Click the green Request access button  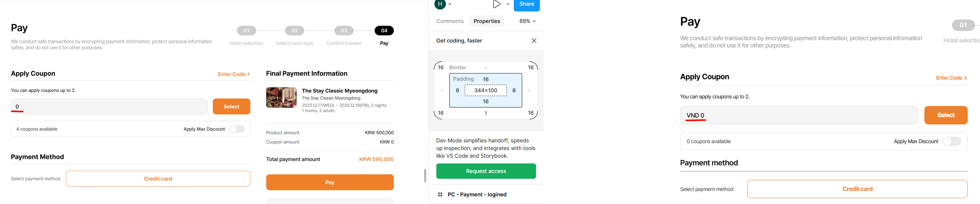pos(486,171)
